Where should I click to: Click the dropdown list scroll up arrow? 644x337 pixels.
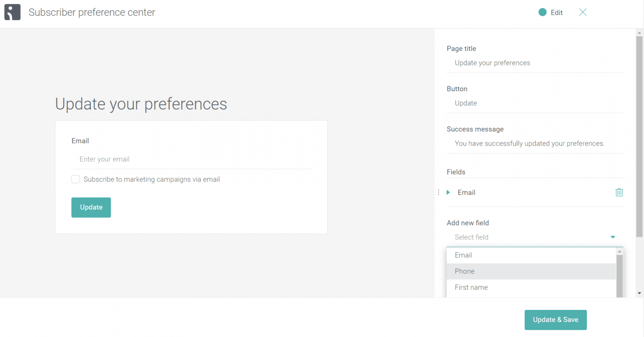tap(620, 252)
